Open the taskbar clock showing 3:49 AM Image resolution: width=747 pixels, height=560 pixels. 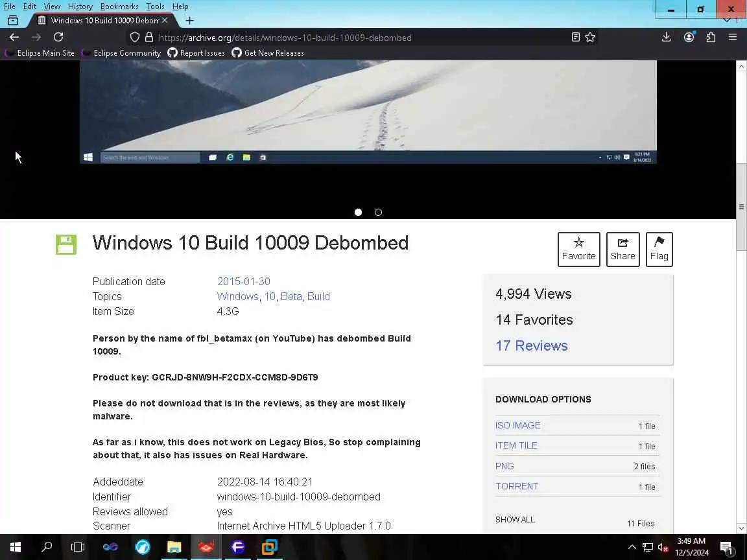pos(692,547)
